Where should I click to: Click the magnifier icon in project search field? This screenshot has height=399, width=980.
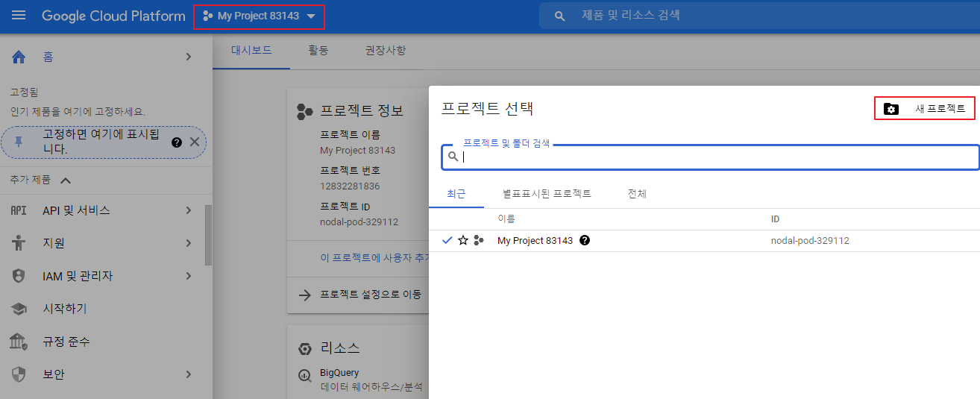[453, 157]
